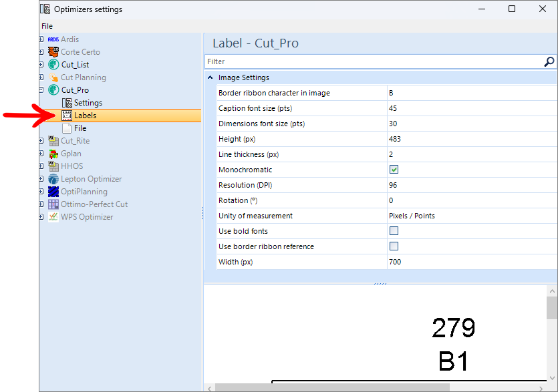Collapse the Image Settings section
The image size is (558, 392).
211,77
